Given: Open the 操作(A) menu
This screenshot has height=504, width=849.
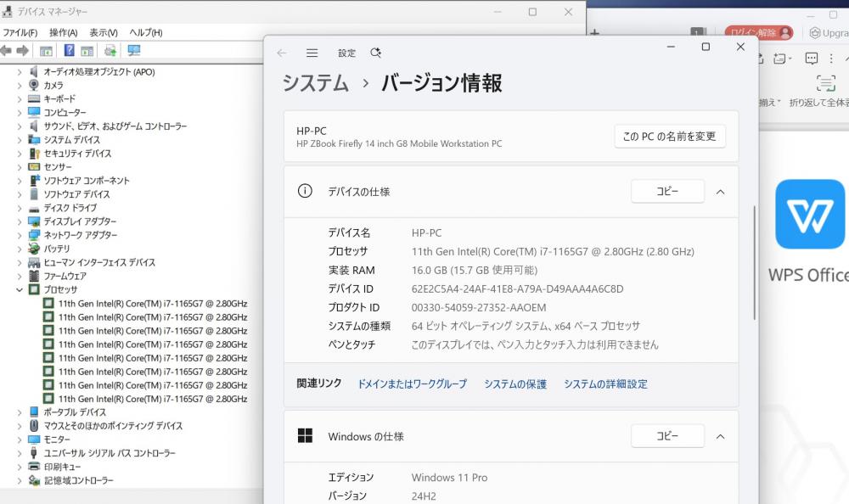Looking at the screenshot, I should (64, 32).
